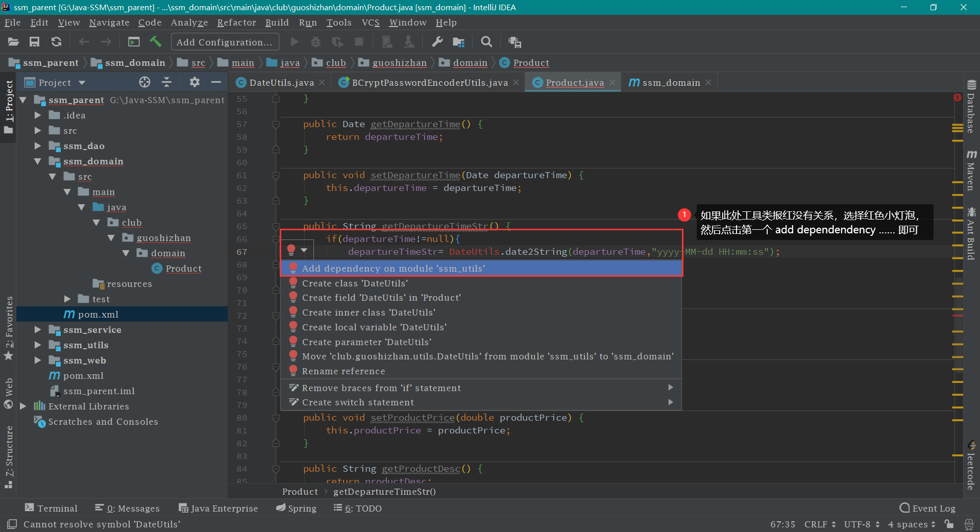Image resolution: width=980 pixels, height=532 pixels.
Task: Click the Project panel gear icon
Action: [194, 82]
